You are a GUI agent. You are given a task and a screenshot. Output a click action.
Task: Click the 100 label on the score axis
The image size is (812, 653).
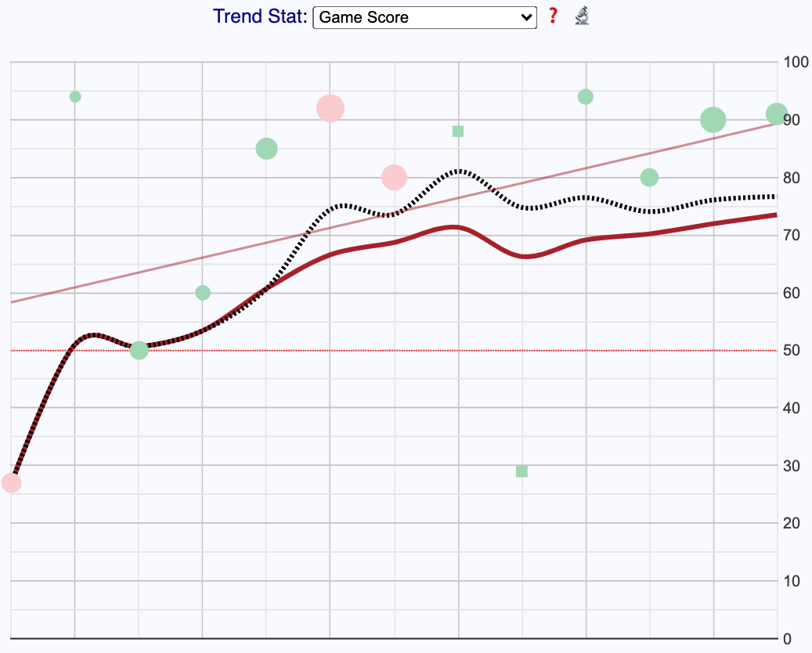click(x=795, y=62)
